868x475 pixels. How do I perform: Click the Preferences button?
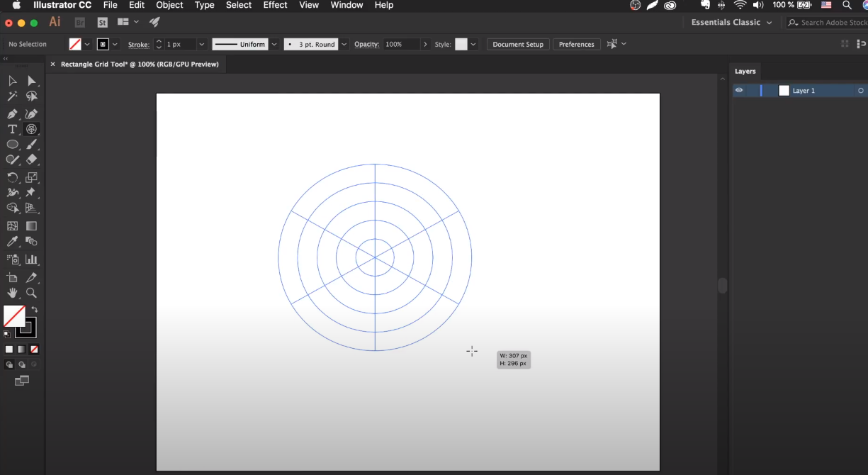pos(576,44)
